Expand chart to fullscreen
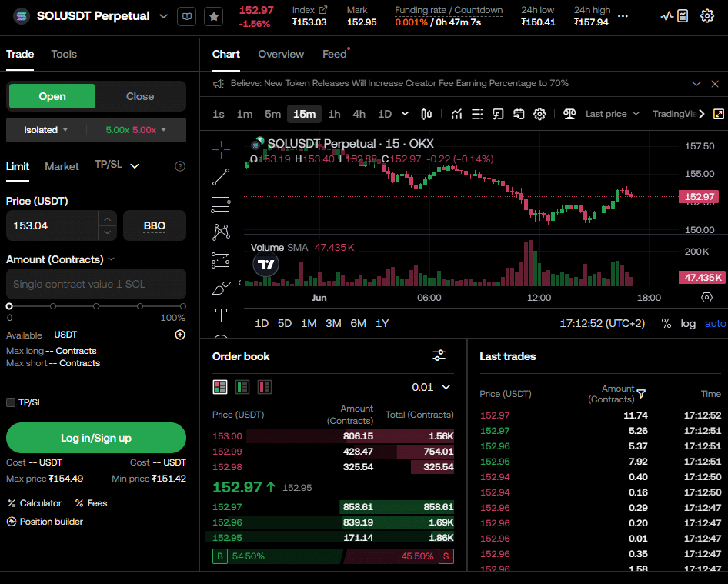 pyautogui.click(x=718, y=114)
